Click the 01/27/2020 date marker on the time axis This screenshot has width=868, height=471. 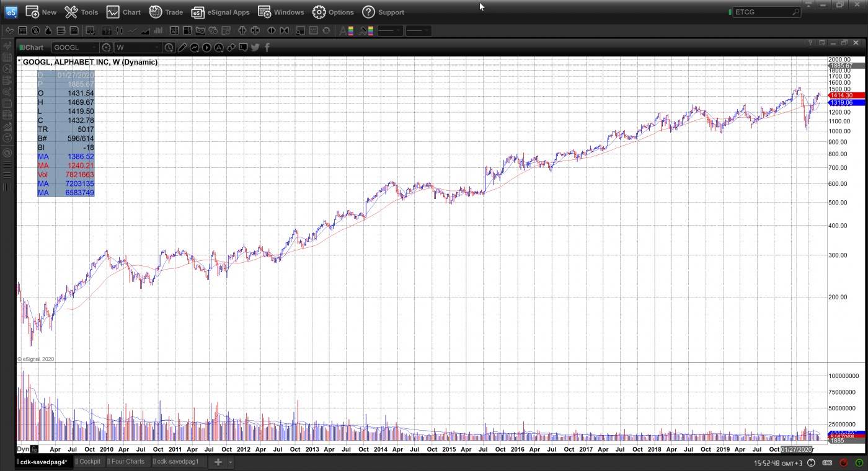click(x=796, y=449)
